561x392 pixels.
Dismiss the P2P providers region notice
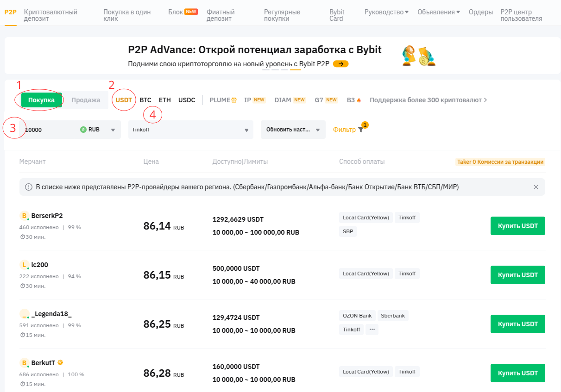click(536, 187)
